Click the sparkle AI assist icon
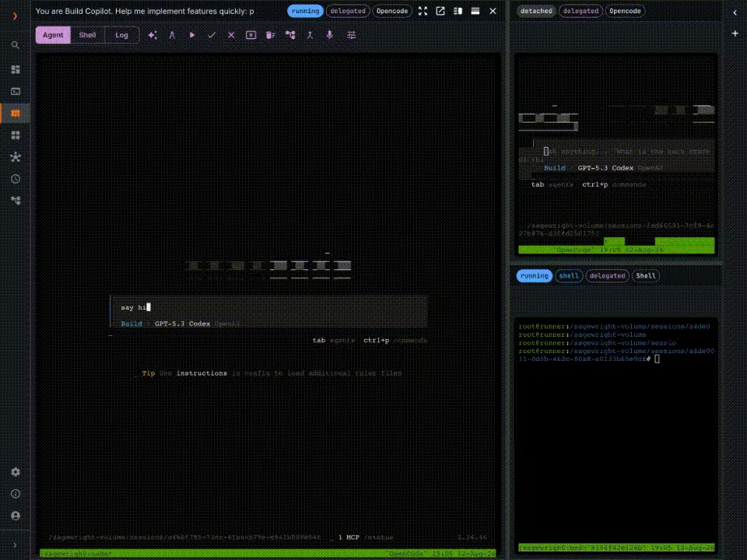 153,35
